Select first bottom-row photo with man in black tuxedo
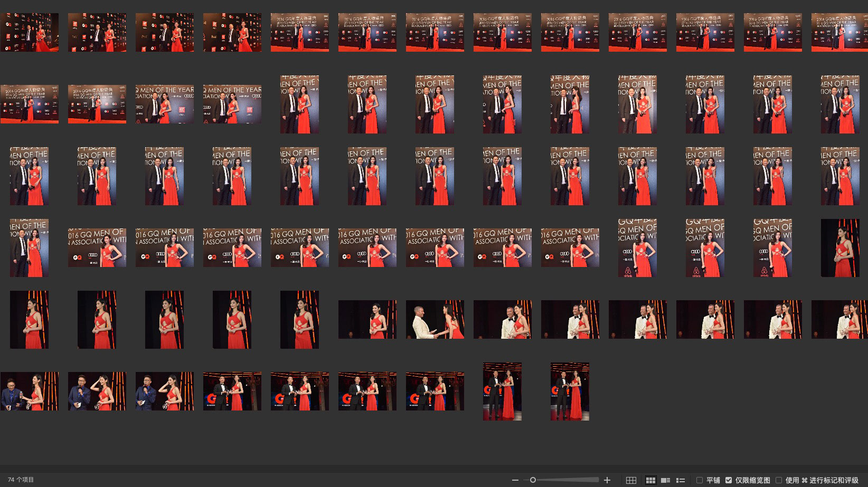 pyautogui.click(x=232, y=391)
